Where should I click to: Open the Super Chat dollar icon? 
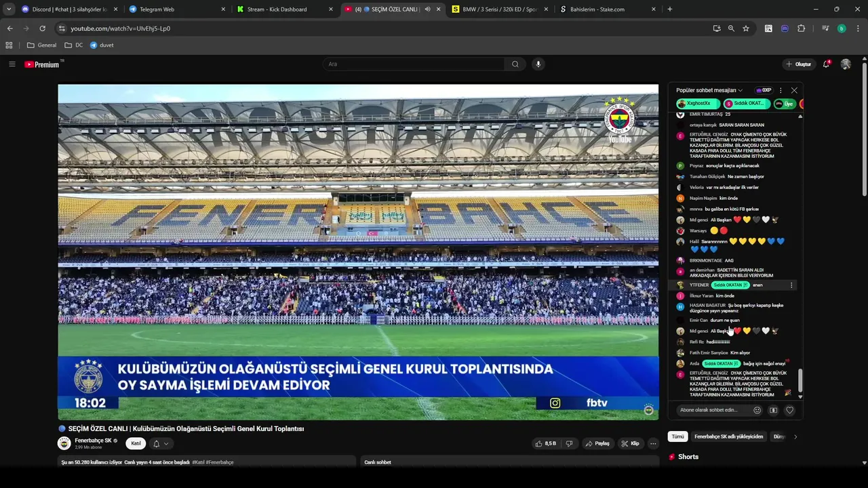tap(773, 410)
